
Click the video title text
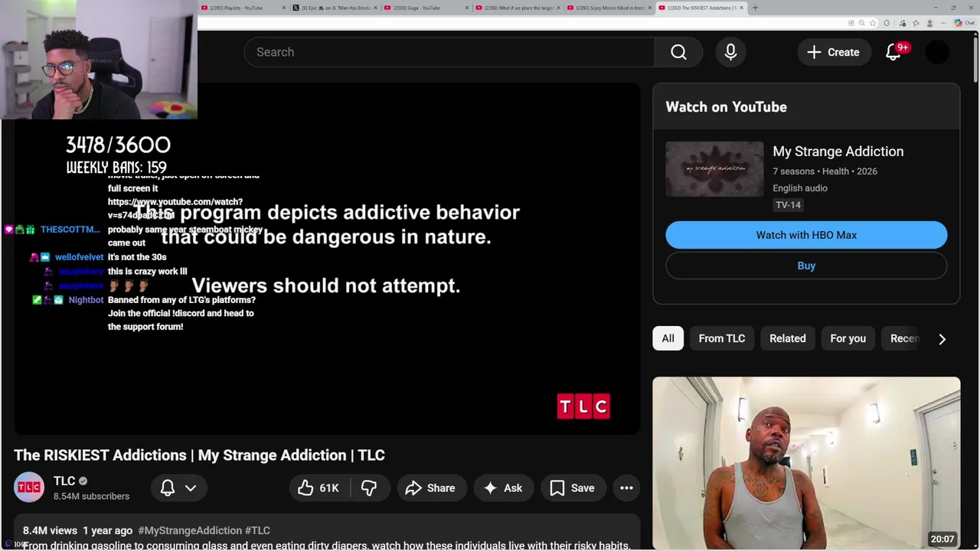pos(199,455)
